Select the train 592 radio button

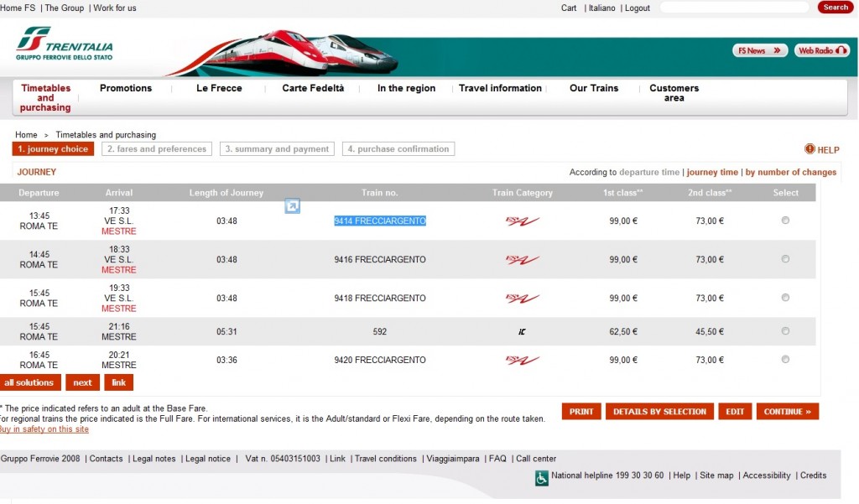(785, 331)
